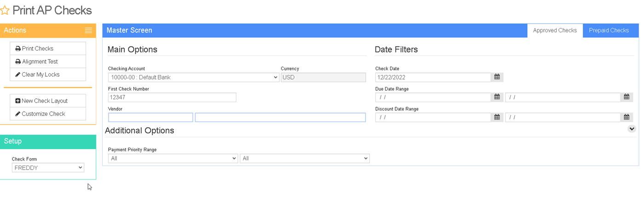
Task: Click the New Check Layout button
Action: [48, 101]
